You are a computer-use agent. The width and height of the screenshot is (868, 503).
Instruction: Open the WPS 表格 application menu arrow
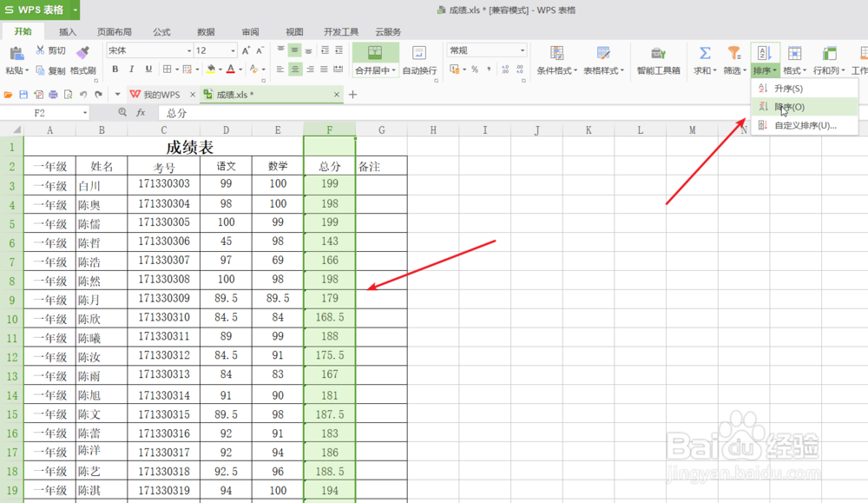click(x=75, y=10)
